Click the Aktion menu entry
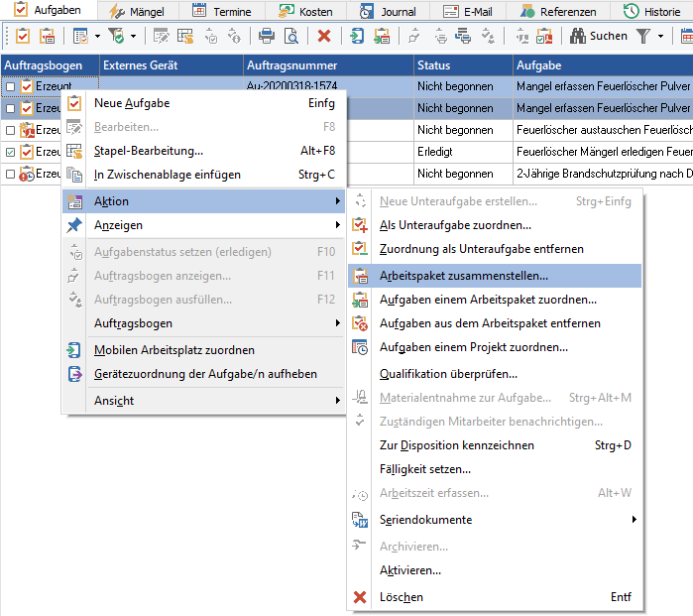The height and width of the screenshot is (616, 693). pyautogui.click(x=204, y=201)
